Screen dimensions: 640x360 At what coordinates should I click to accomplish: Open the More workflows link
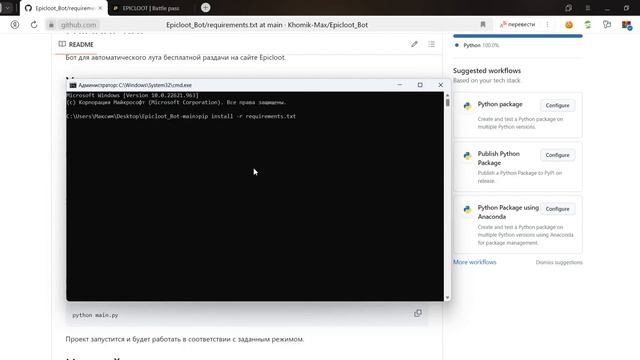(x=475, y=262)
